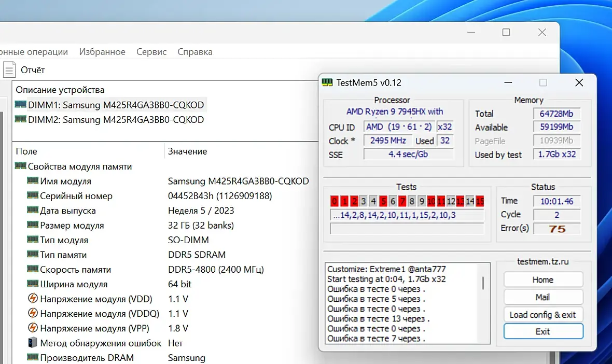Image resolution: width=612 pixels, height=364 pixels.
Task: Click red test box 5 in Tests
Action: (383, 201)
